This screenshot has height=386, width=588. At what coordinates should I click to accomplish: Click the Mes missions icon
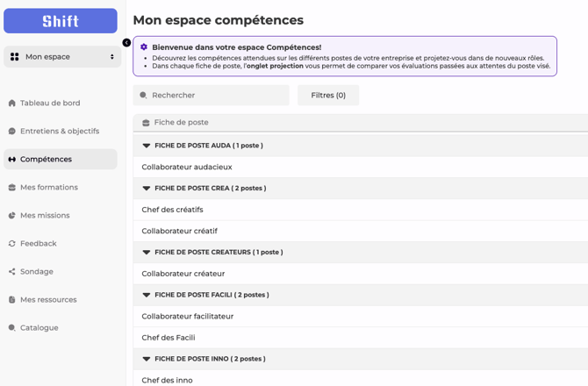(11, 216)
